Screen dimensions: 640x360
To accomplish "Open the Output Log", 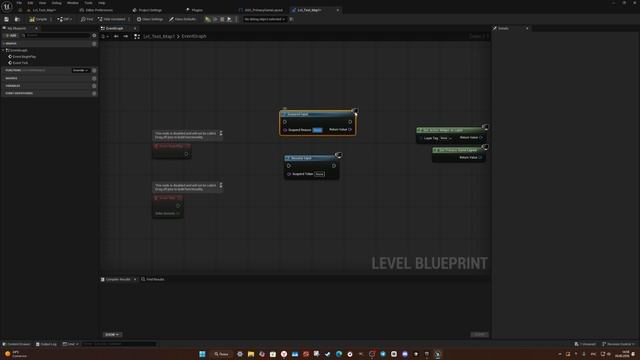I will pos(46,344).
